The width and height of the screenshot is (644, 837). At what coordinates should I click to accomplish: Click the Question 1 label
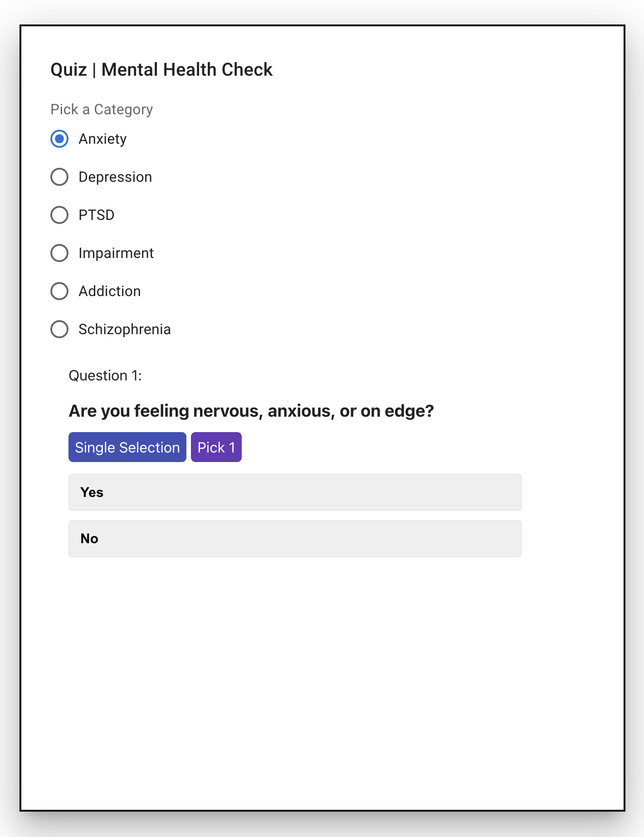coord(105,375)
